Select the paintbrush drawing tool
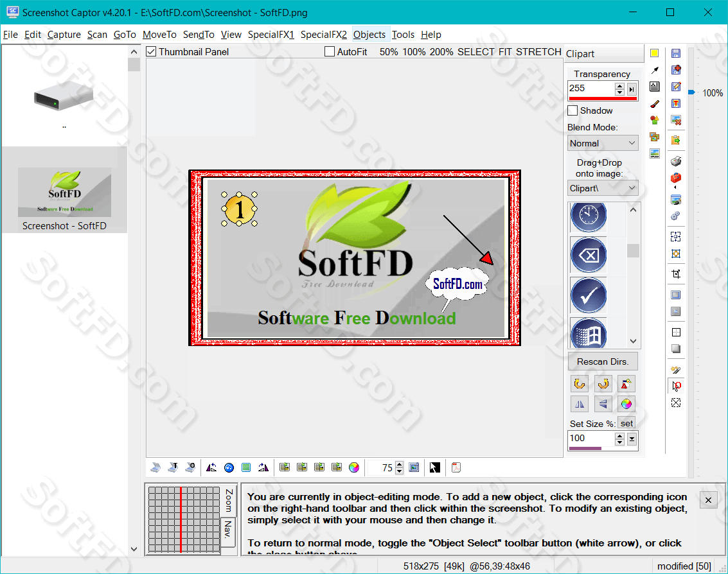728x574 pixels. (x=654, y=104)
